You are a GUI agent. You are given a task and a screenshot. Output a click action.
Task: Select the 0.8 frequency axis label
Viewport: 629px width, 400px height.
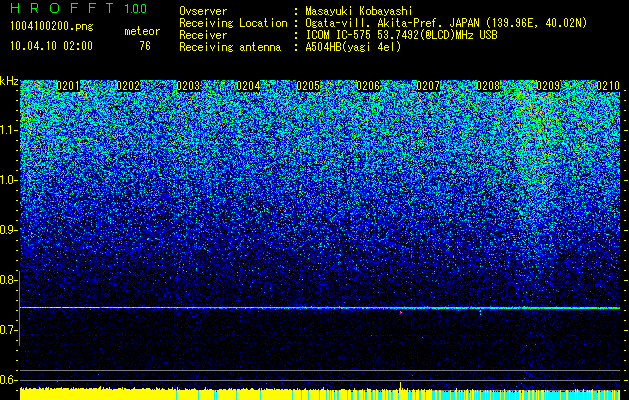click(8, 280)
